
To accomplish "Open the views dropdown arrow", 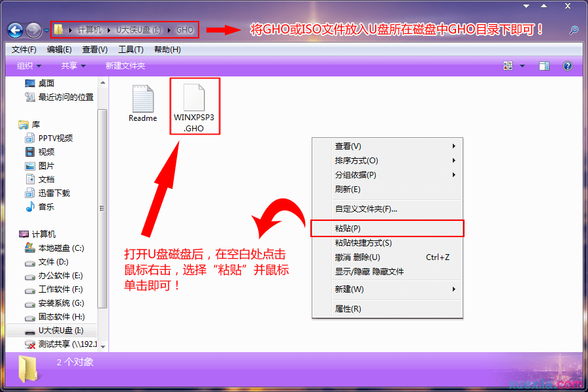I will [521, 65].
